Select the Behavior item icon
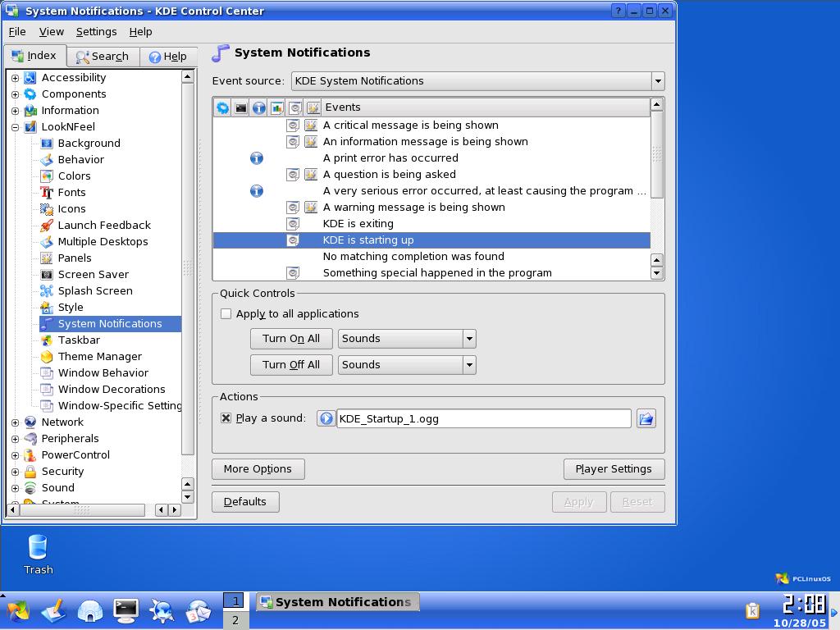840x630 pixels. (47, 160)
